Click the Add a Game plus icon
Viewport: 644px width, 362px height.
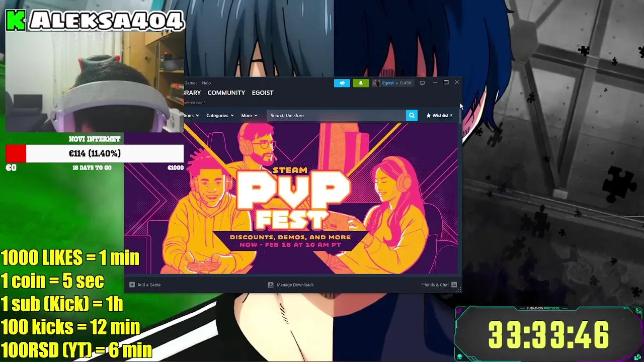point(132,285)
